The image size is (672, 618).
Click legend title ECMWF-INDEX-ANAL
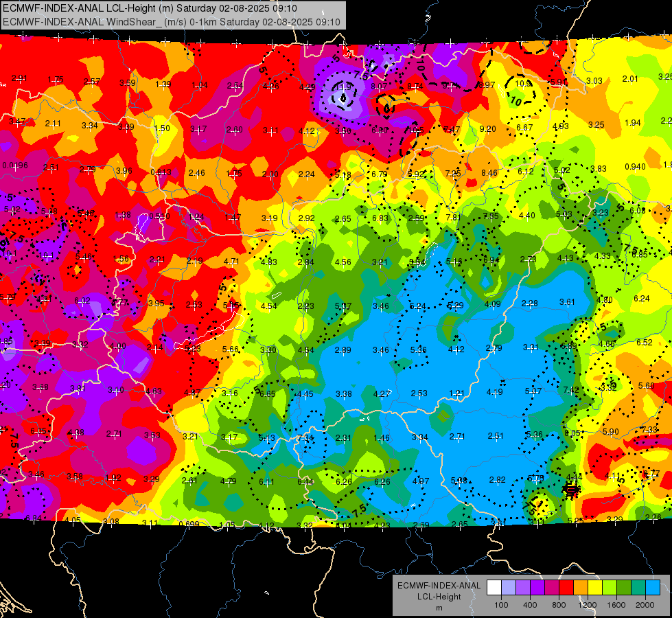click(439, 586)
